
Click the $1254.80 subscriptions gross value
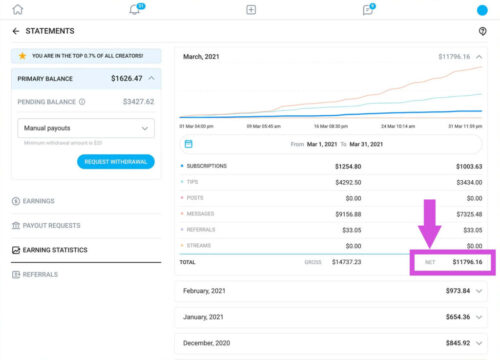[x=348, y=166]
